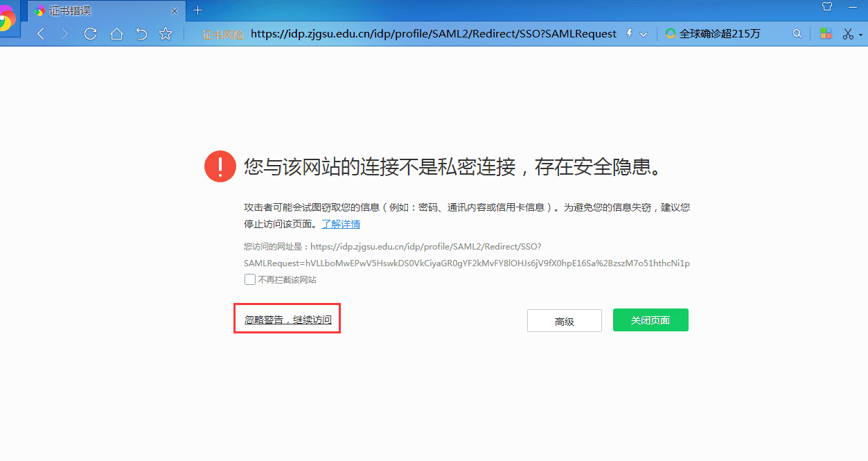
Task: Click the 忽略警告，继续访问 link
Action: [287, 320]
